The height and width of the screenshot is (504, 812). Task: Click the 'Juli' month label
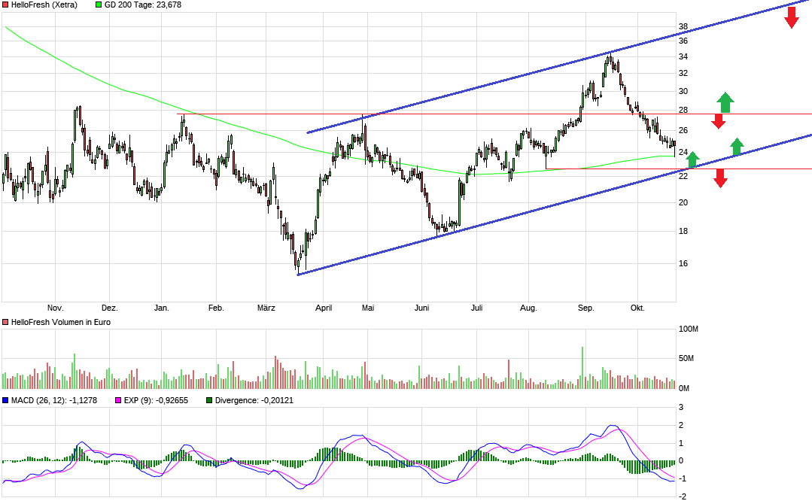(477, 308)
